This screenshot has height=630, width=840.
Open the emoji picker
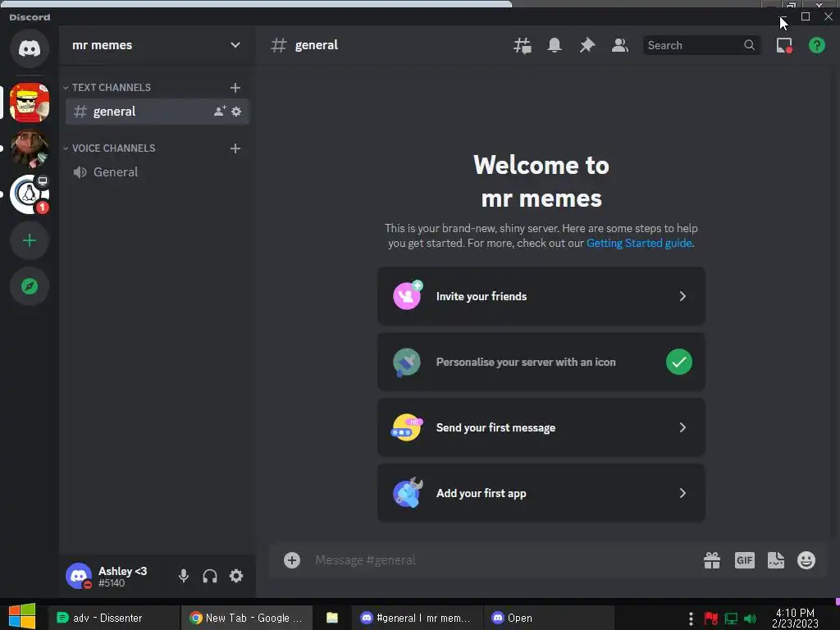click(x=806, y=560)
